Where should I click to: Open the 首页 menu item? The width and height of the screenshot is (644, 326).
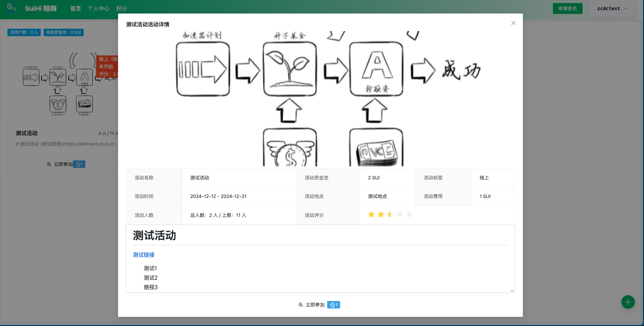(x=76, y=8)
